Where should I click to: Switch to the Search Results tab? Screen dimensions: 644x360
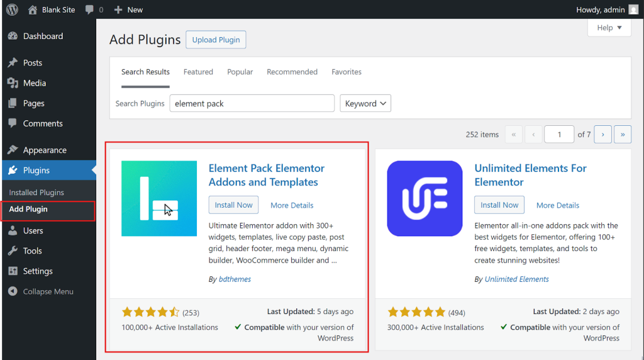[145, 72]
